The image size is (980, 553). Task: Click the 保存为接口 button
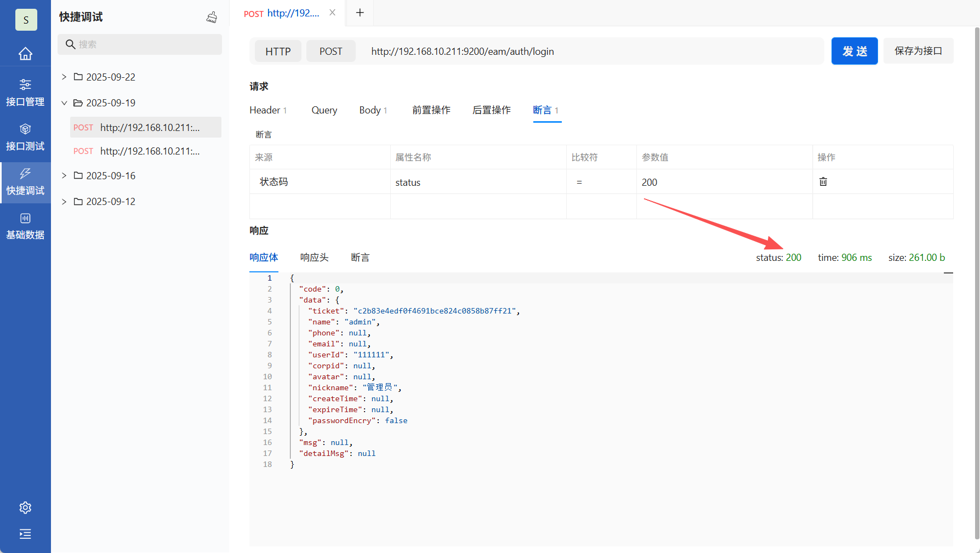918,51
